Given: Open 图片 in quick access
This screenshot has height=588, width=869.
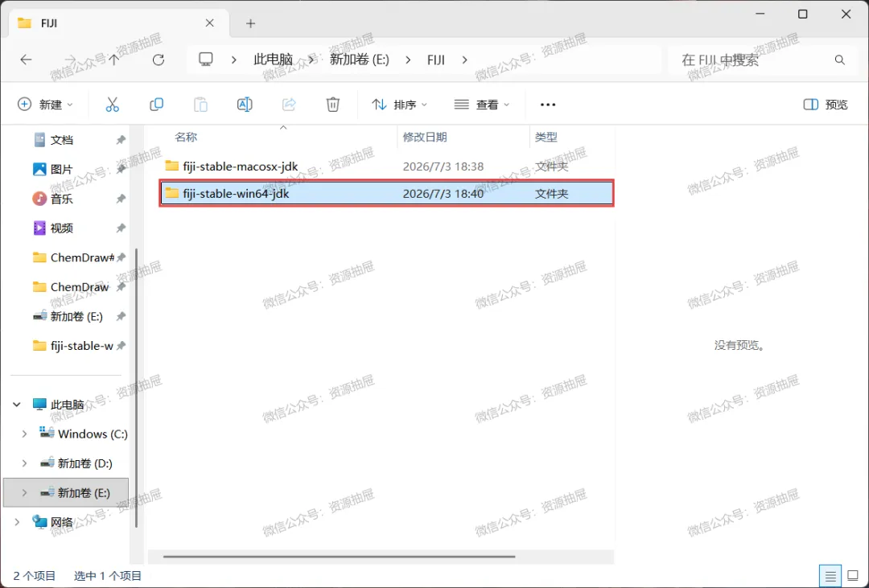Looking at the screenshot, I should [x=61, y=170].
